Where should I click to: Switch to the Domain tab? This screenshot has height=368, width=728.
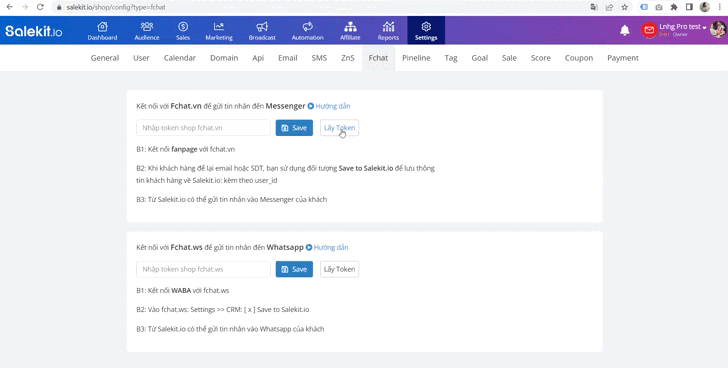pos(224,58)
